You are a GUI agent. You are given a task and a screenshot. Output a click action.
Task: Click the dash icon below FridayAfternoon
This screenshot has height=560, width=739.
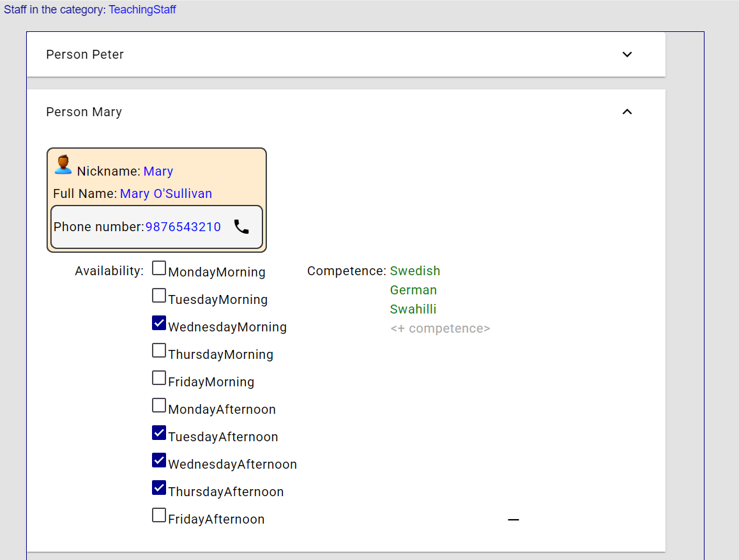pyautogui.click(x=513, y=520)
